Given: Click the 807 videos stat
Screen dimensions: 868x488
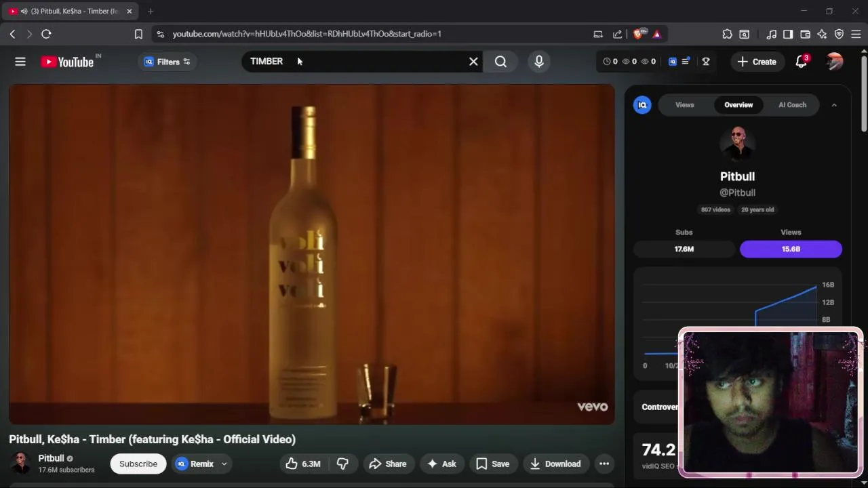Looking at the screenshot, I should pos(715,209).
